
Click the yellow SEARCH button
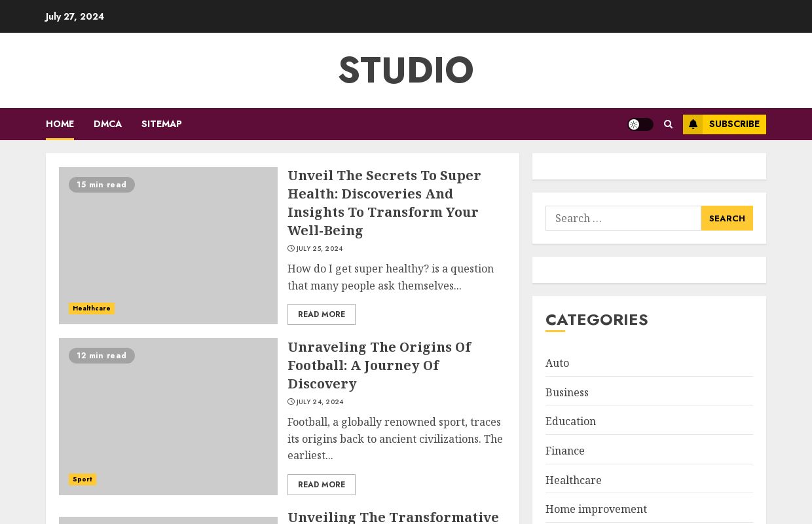[727, 218]
